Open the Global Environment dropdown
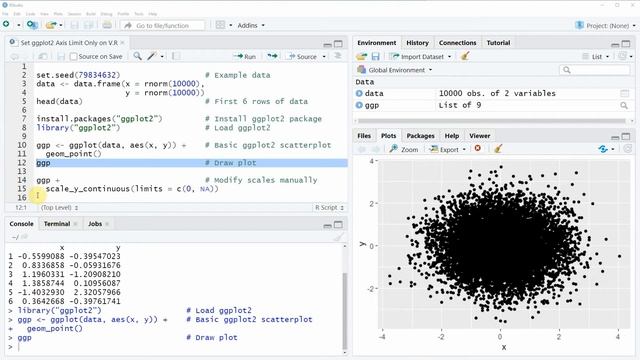Viewport: 640px width, 360px height. [x=395, y=70]
